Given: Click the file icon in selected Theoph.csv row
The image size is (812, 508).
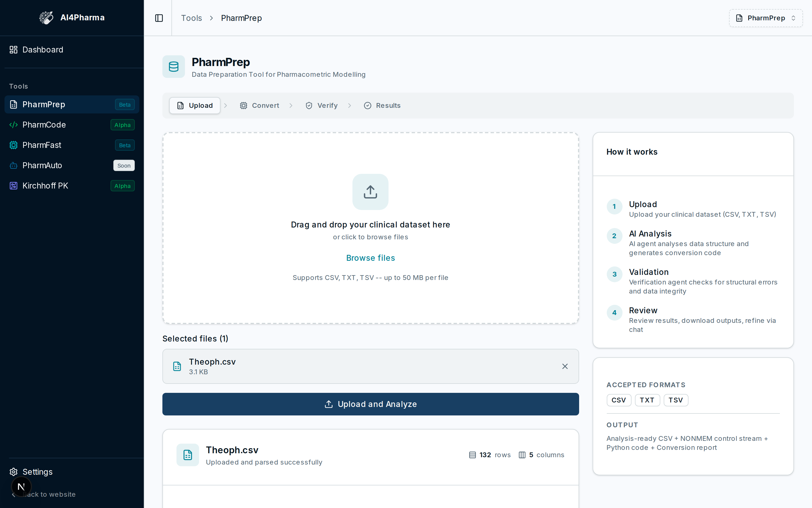Looking at the screenshot, I should tap(177, 366).
